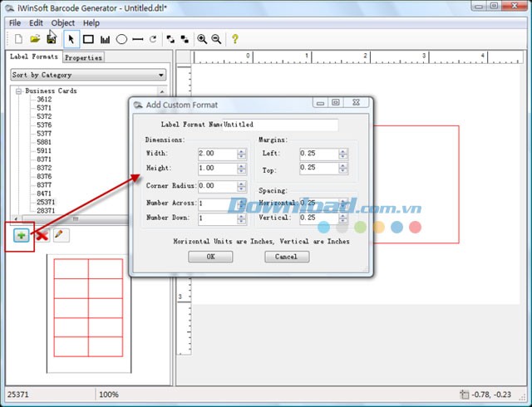Click the label layout preview thumbnail
This screenshot has width=532, height=407.
89,313
